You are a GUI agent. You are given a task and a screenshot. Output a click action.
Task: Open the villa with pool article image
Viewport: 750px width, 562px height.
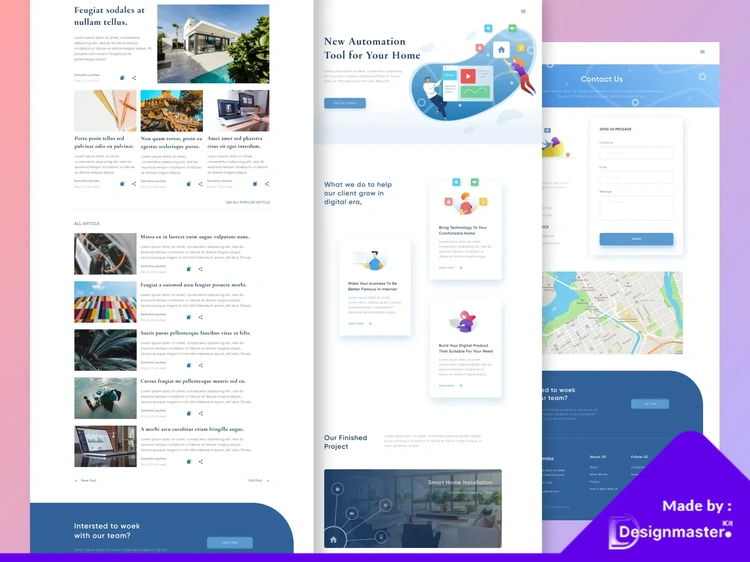click(x=213, y=44)
